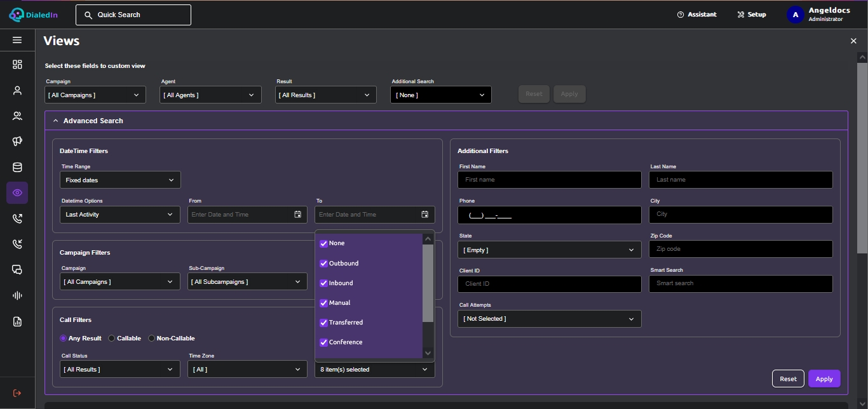This screenshot has height=409, width=868.
Task: Focus the Last Name field
Action: [741, 180]
